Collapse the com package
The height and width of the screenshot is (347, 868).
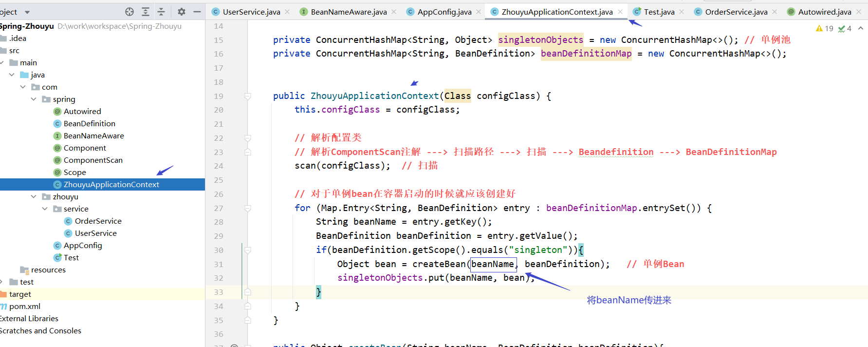click(x=23, y=87)
